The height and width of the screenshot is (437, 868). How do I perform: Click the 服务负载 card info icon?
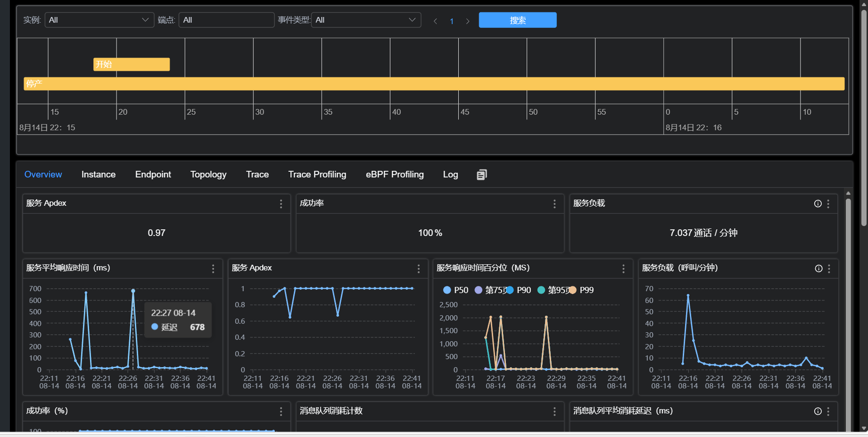point(818,204)
